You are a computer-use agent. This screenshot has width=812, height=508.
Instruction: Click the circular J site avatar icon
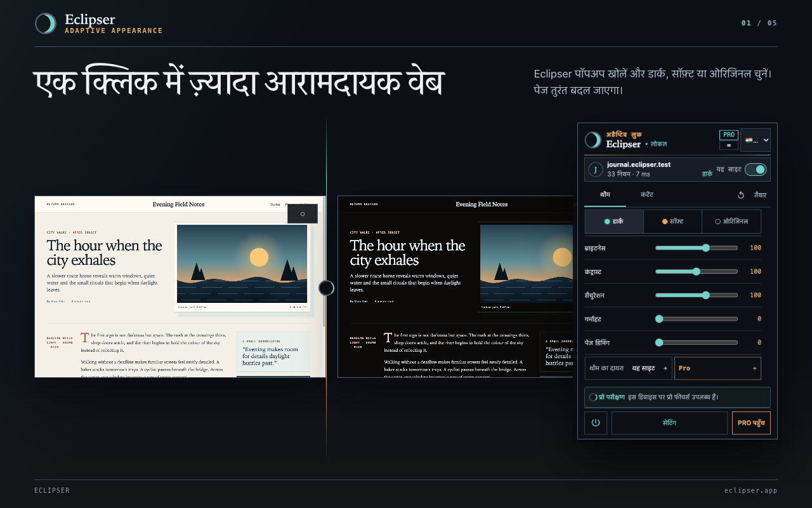(x=596, y=170)
